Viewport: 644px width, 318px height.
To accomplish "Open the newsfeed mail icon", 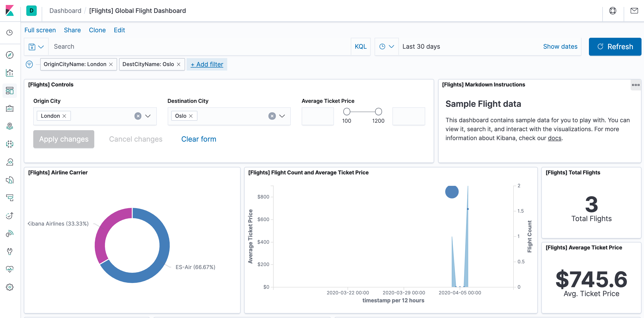I will (634, 10).
